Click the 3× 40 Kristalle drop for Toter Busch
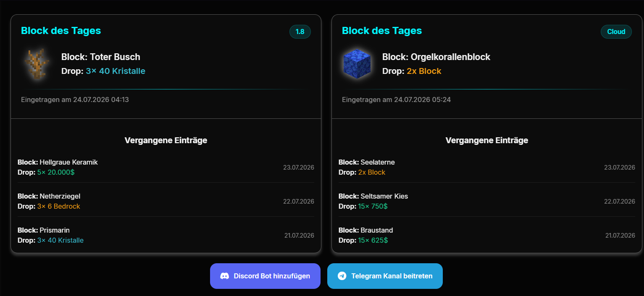 [x=116, y=71]
